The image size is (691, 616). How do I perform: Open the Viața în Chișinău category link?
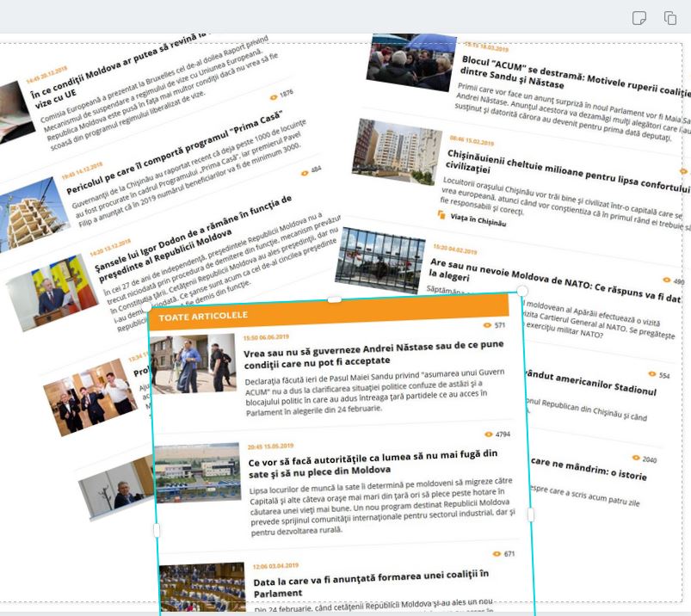click(x=478, y=219)
